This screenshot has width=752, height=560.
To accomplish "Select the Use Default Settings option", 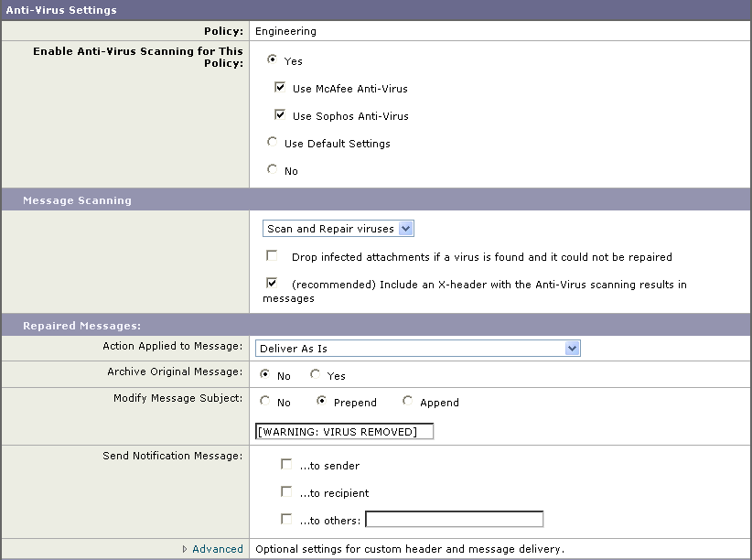I will (272, 142).
